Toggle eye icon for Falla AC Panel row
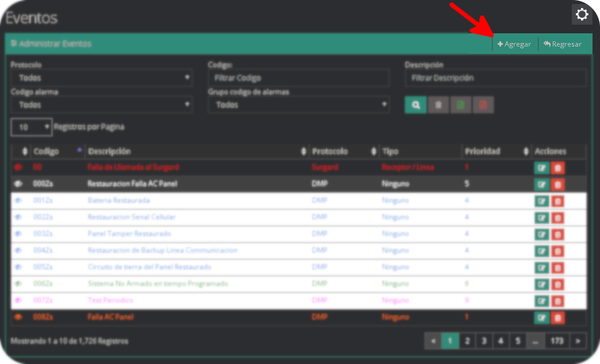 click(x=18, y=317)
